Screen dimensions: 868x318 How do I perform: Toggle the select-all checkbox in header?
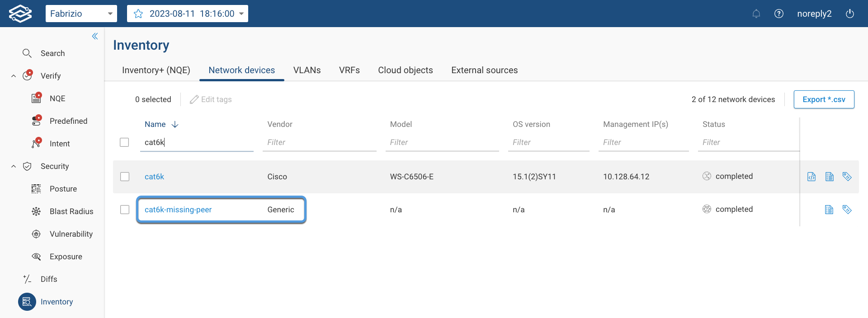tap(124, 142)
